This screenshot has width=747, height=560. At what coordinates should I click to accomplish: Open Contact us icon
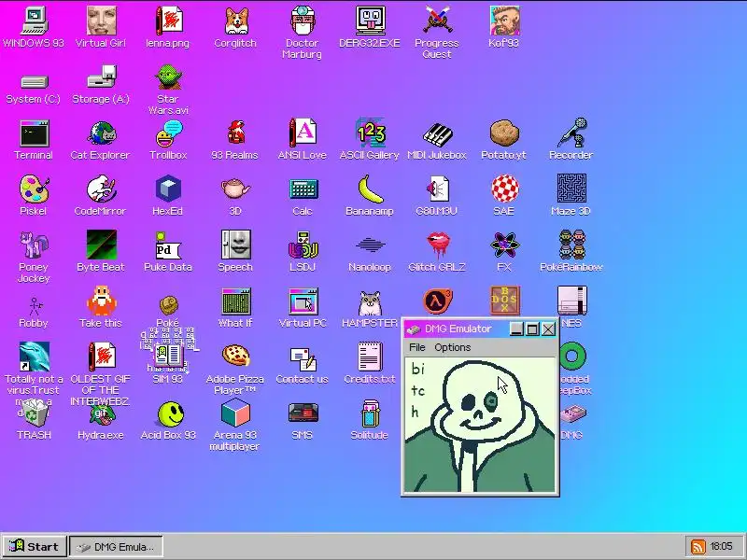coord(303,358)
